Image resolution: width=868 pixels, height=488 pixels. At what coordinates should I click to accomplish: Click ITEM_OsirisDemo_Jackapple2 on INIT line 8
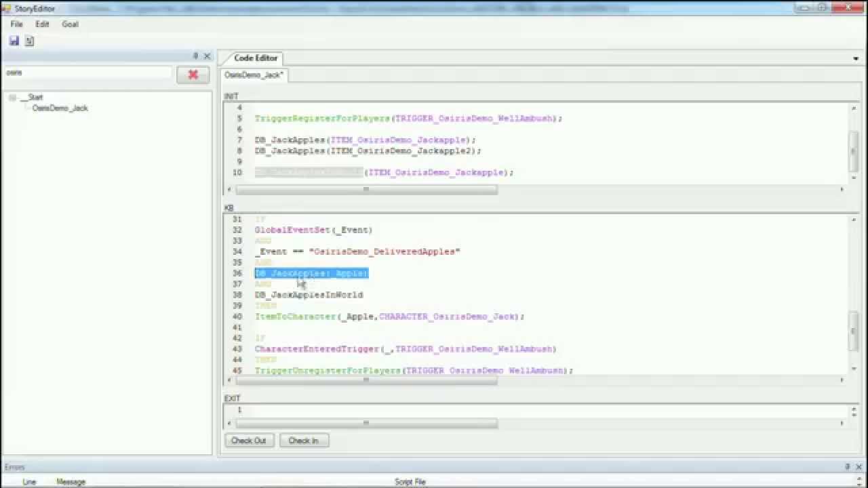(x=403, y=151)
